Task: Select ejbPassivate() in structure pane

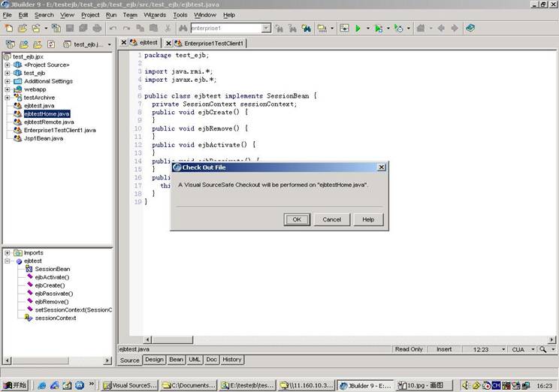Action: [x=54, y=294]
